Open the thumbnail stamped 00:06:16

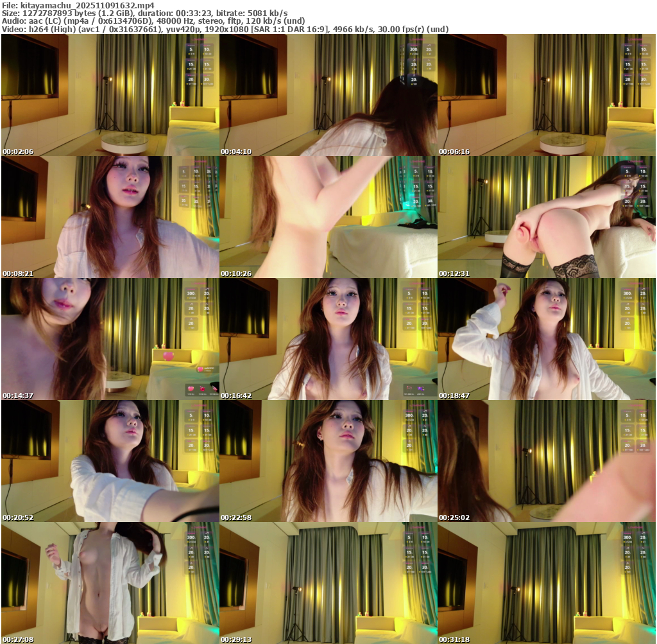click(547, 95)
